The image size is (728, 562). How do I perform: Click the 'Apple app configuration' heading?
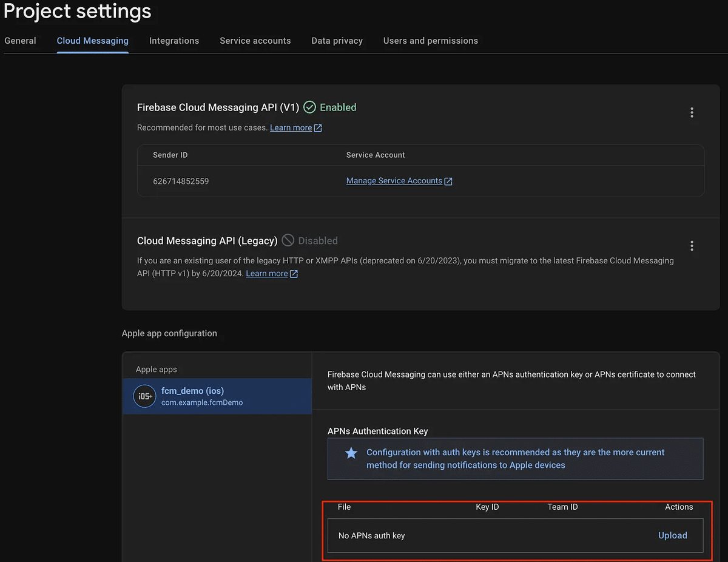coord(169,333)
